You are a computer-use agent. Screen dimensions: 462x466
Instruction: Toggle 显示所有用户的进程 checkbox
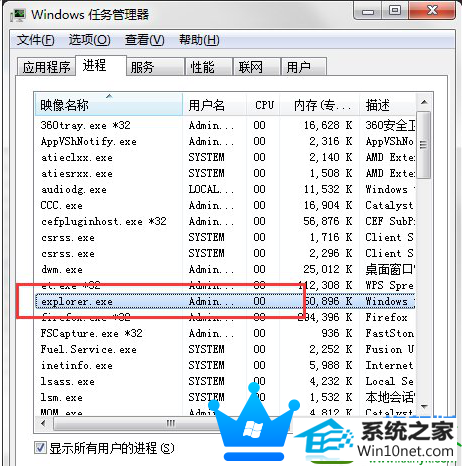[x=40, y=448]
